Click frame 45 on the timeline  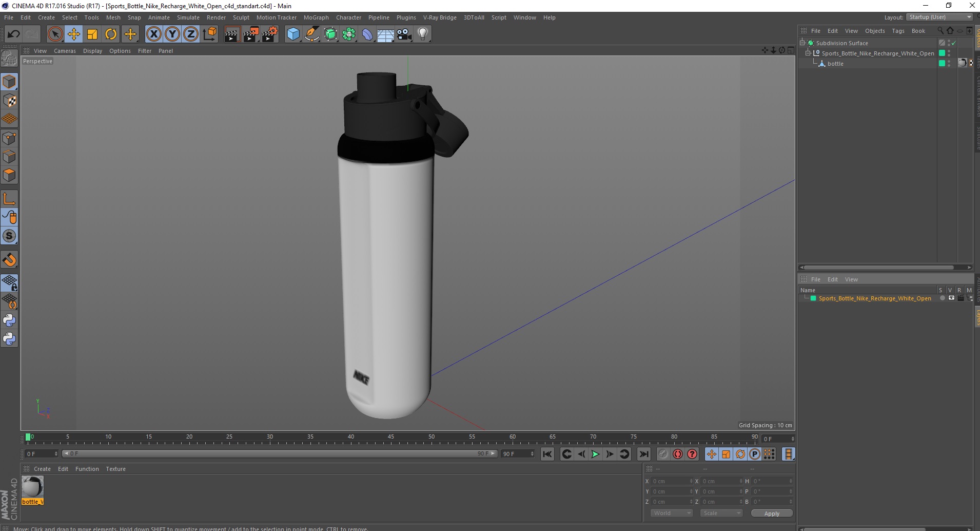tap(391, 437)
